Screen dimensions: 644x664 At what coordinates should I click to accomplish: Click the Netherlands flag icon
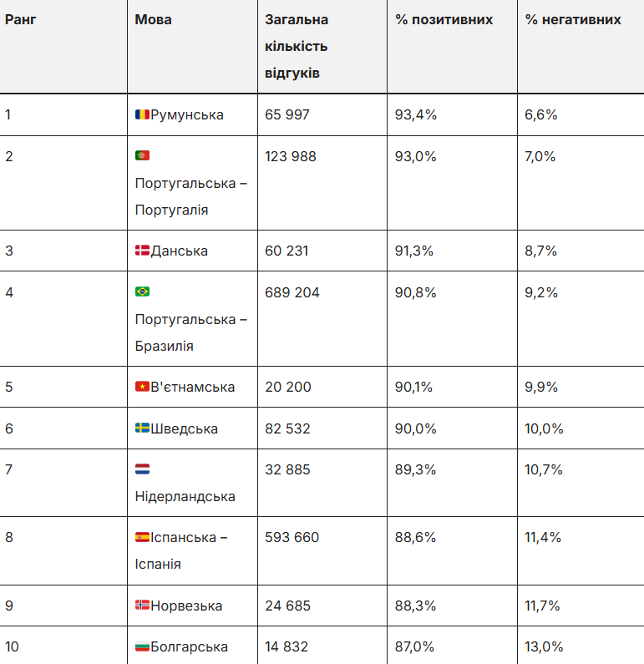(142, 469)
